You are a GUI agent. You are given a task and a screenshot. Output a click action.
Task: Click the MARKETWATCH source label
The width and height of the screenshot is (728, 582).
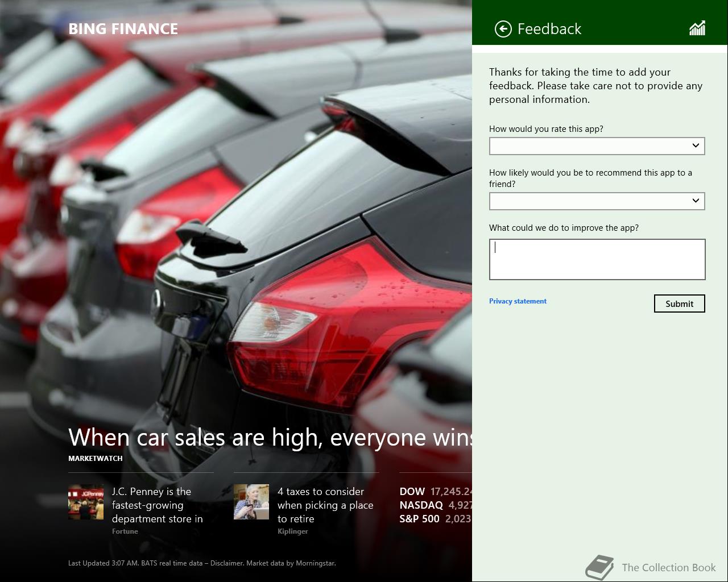96,458
